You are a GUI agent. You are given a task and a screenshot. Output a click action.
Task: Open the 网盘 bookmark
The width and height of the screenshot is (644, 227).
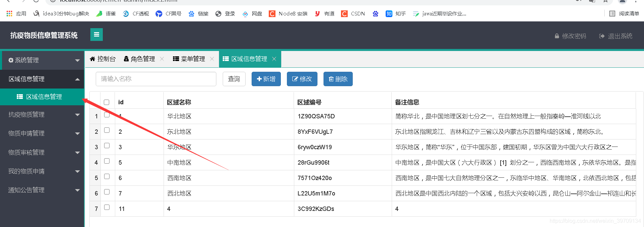click(252, 14)
